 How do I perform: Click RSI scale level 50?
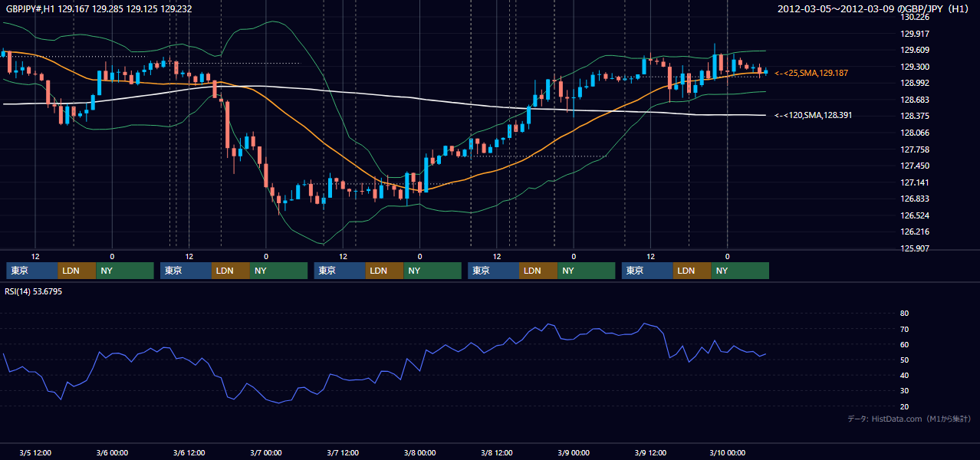(904, 360)
